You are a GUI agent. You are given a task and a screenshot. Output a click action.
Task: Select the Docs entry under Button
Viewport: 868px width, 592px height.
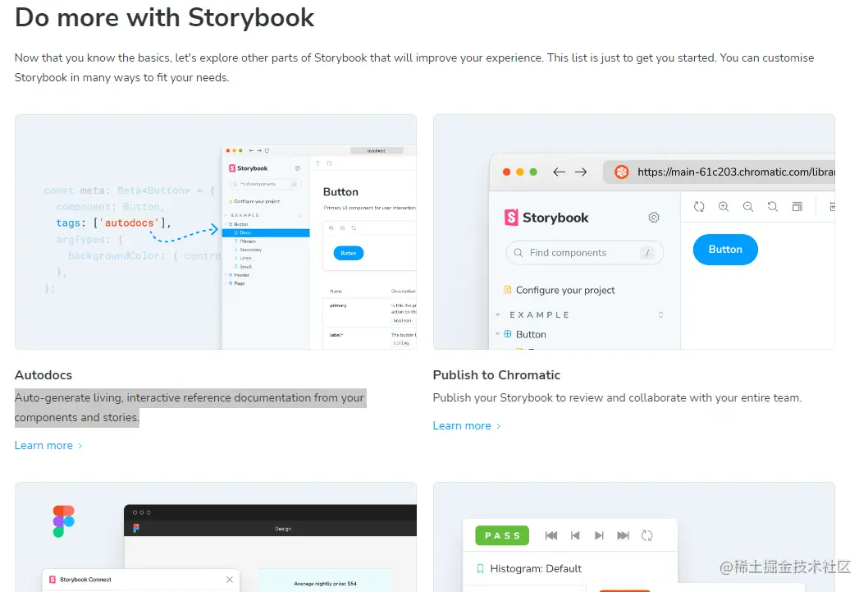245,233
